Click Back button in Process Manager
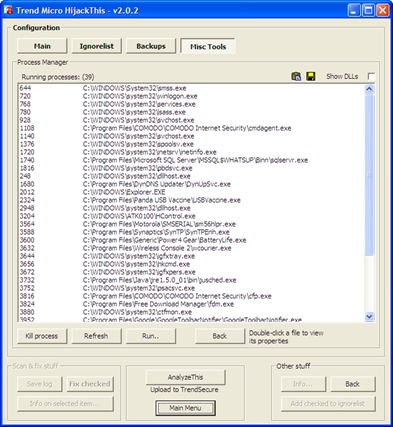The image size is (393, 427). (x=220, y=336)
